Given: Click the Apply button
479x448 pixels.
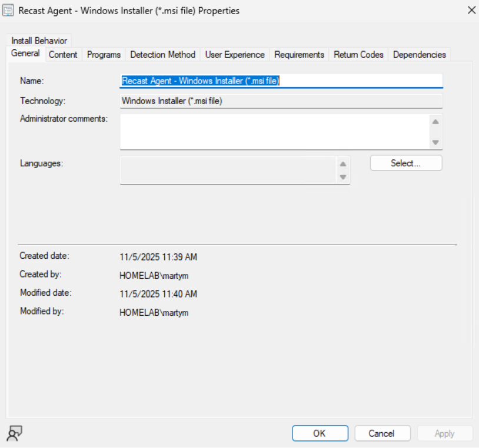Looking at the screenshot, I should [x=445, y=433].
